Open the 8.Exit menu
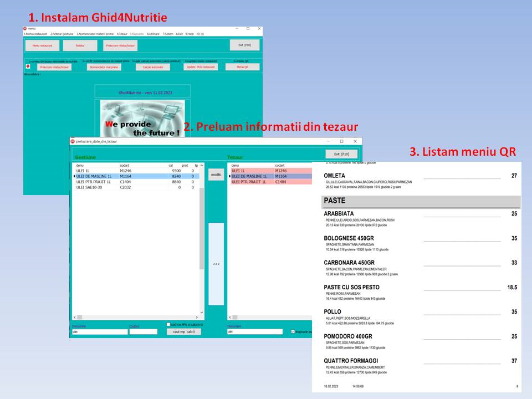The height and width of the screenshot is (399, 532). point(179,34)
